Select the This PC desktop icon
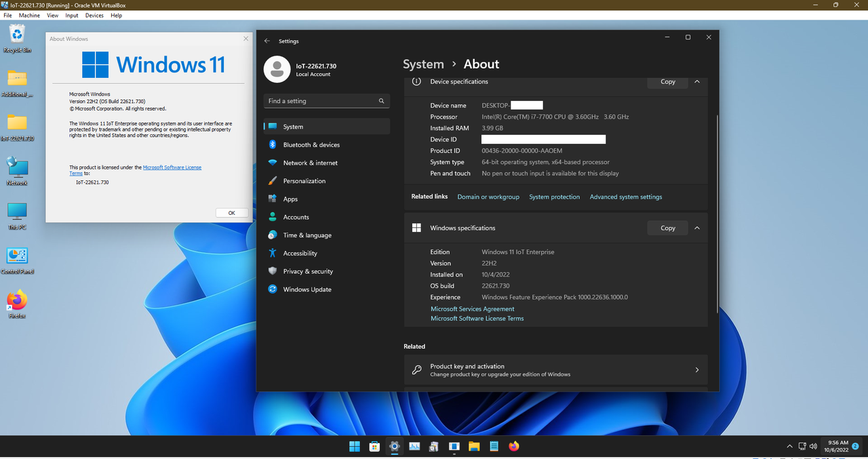The height and width of the screenshot is (459, 868). point(17,216)
